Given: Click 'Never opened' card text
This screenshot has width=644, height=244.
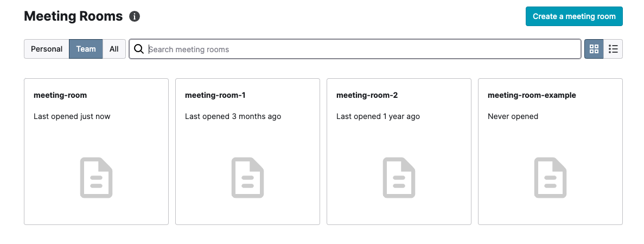Looking at the screenshot, I should pos(513,116).
